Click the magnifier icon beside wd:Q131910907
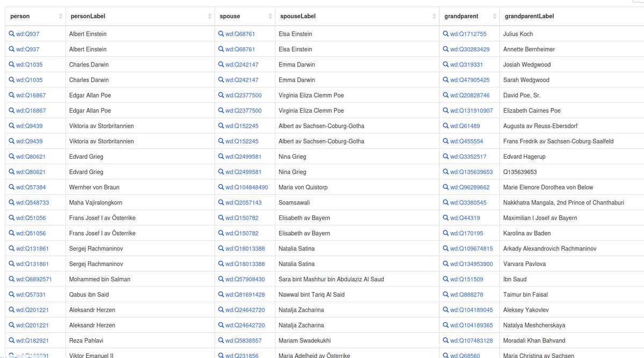 pos(445,110)
